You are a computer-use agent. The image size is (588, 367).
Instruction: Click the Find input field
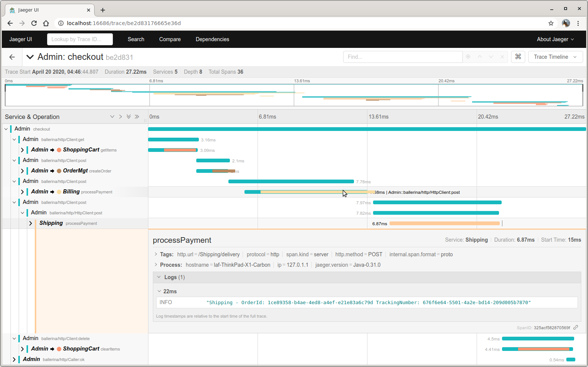pyautogui.click(x=402, y=57)
